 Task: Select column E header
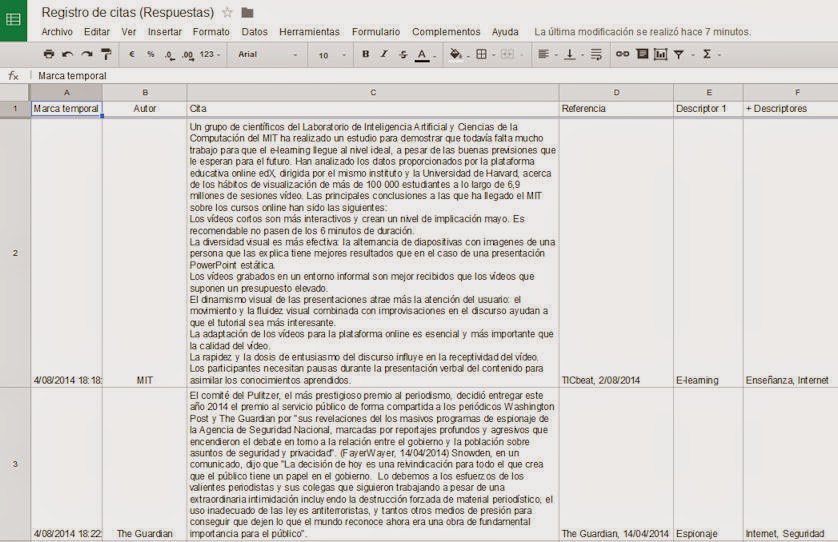pos(709,92)
